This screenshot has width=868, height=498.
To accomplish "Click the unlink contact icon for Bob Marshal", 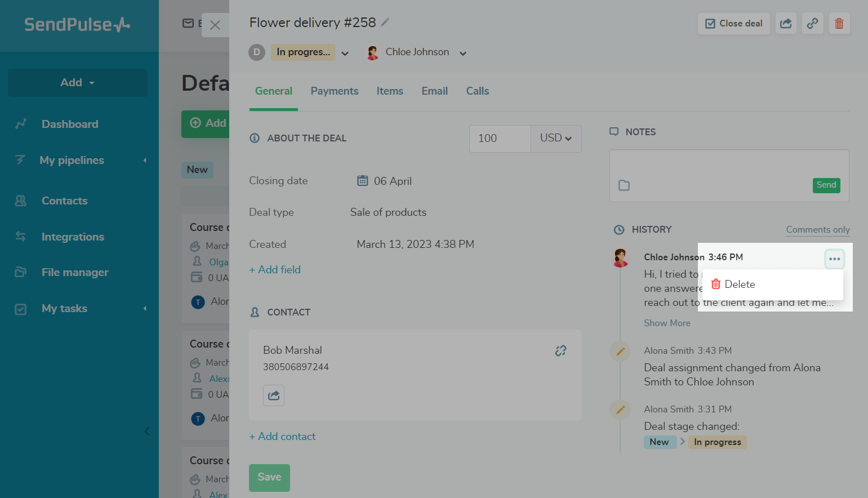I will coord(560,351).
